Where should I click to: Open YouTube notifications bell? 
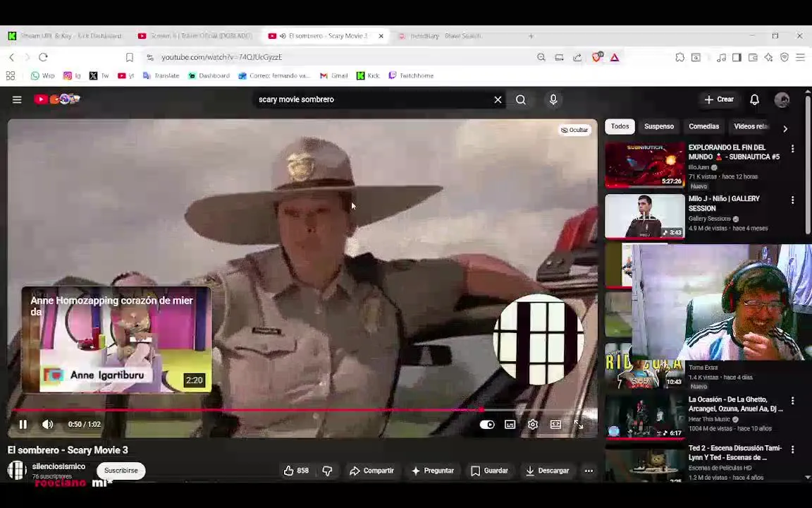(x=754, y=99)
